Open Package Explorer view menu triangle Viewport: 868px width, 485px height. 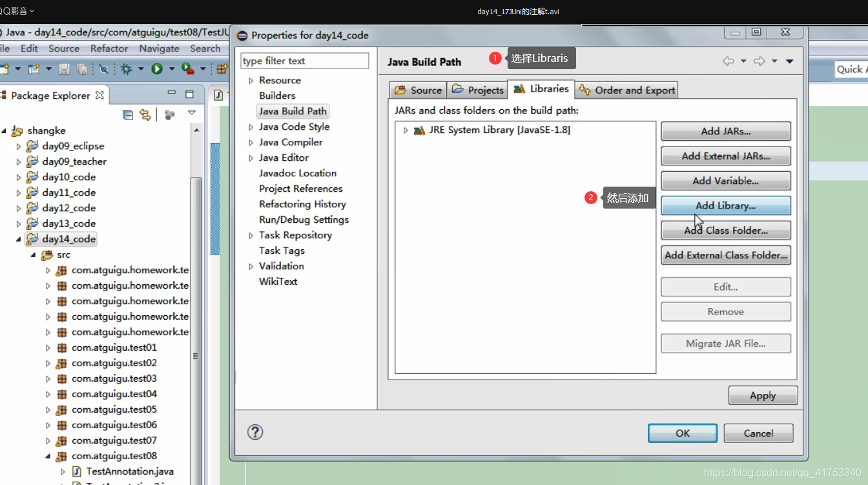coord(192,114)
